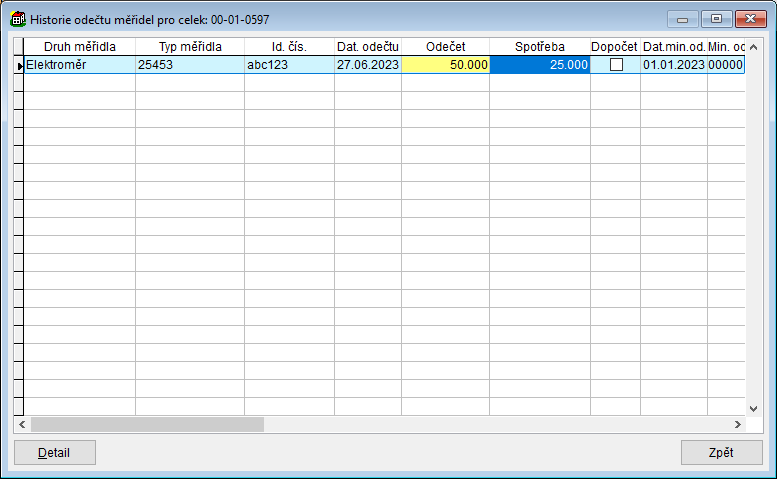Click the Spotřeba column header

[x=540, y=46]
